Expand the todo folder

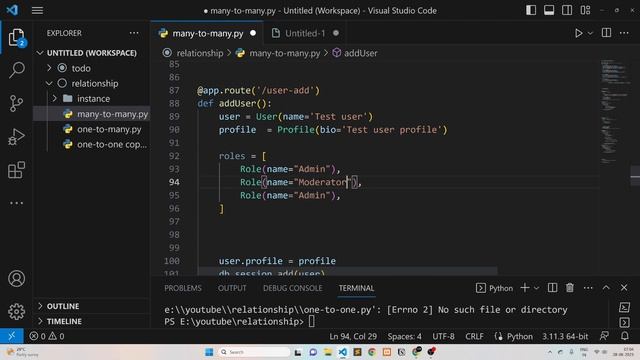tap(49, 68)
